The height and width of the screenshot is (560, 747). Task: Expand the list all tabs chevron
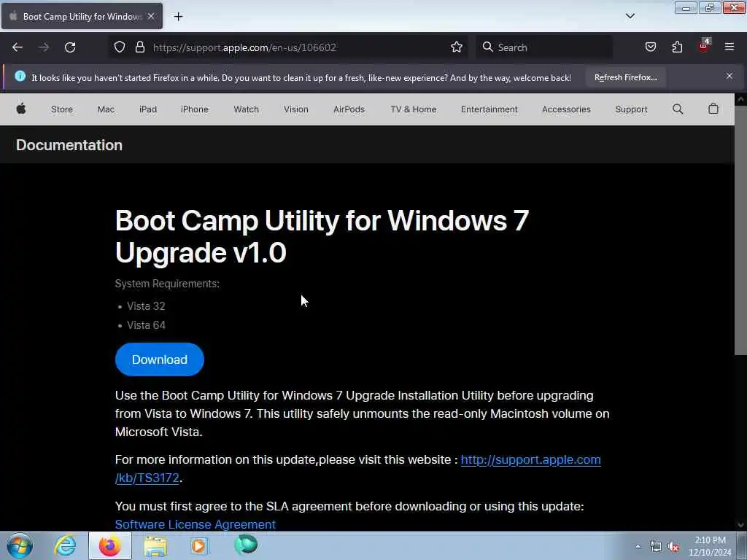(630, 16)
